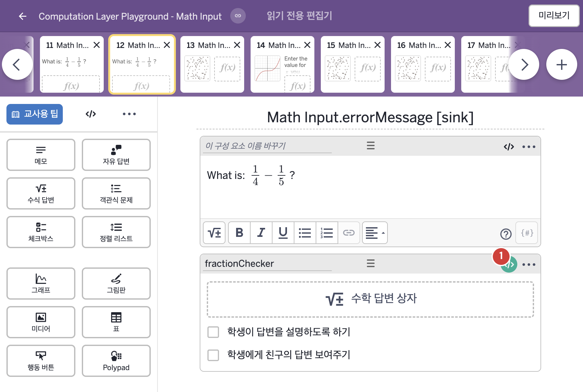This screenshot has height=392, width=583.
Task: Go back using the top-left arrow
Action: coord(23,16)
